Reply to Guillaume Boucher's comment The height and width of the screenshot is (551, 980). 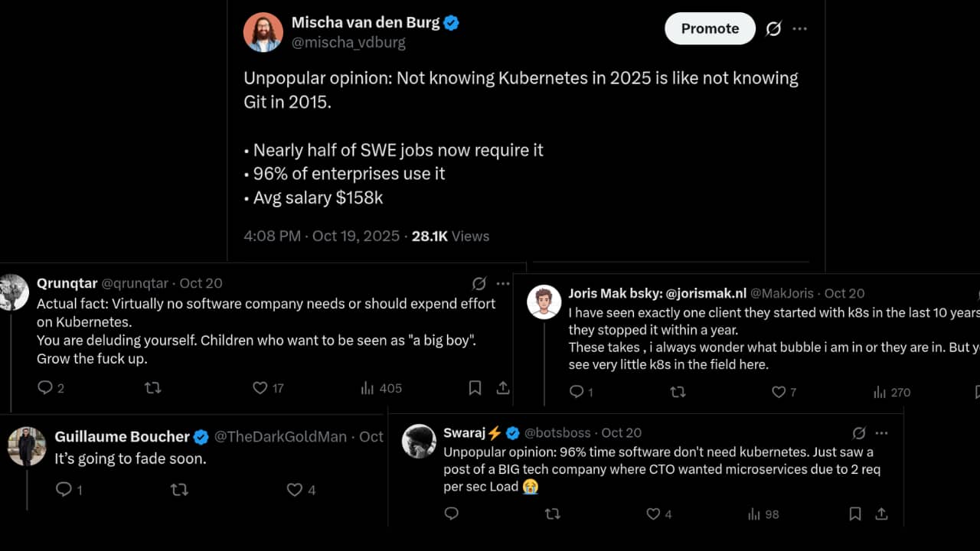pyautogui.click(x=64, y=489)
